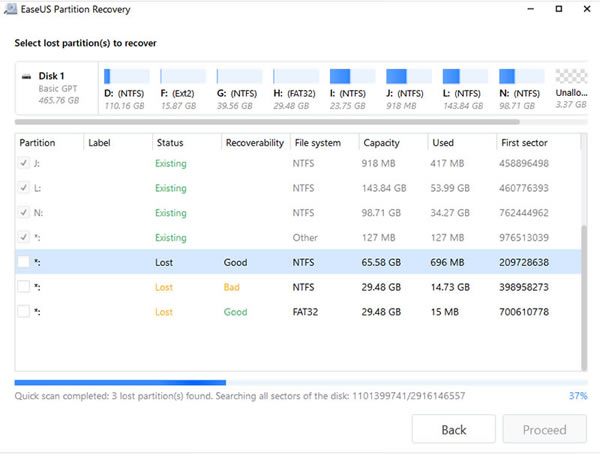600x454 pixels.
Task: Toggle checkbox for existing partition N:
Action: click(x=24, y=212)
